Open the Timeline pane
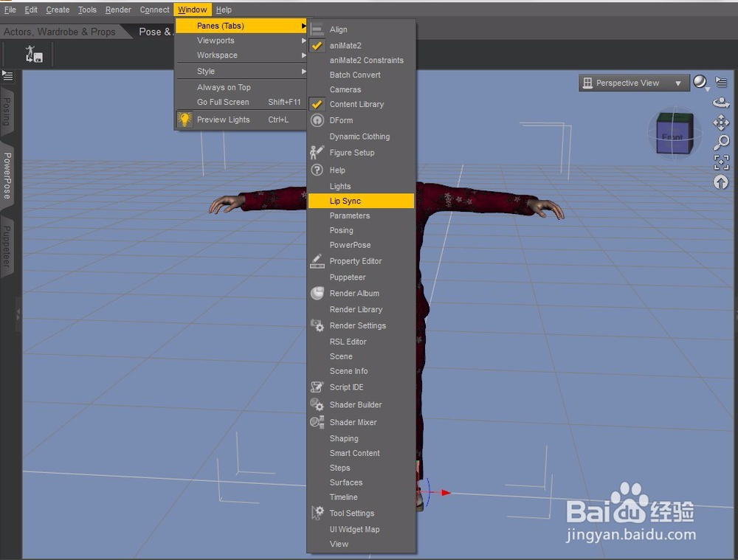738x560 pixels. coord(361,497)
